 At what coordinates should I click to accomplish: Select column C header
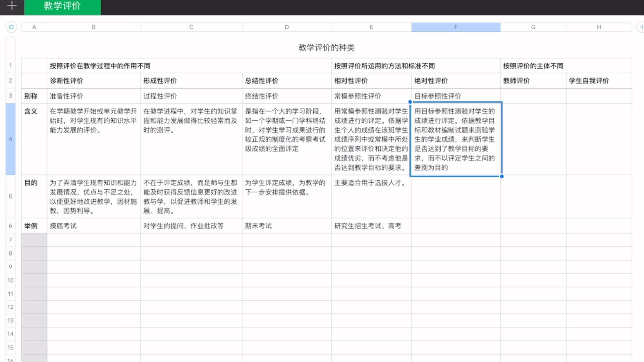tap(191, 27)
